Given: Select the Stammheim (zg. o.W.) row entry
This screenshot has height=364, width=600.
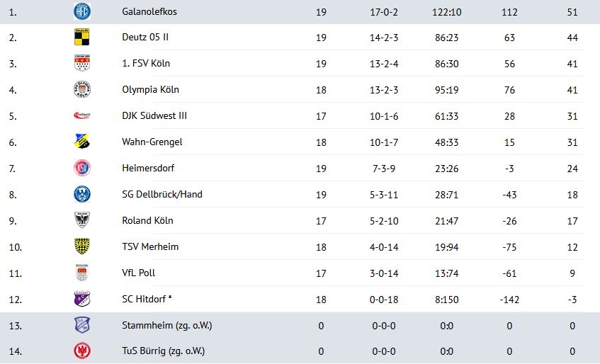Looking at the screenshot, I should click(300, 325).
